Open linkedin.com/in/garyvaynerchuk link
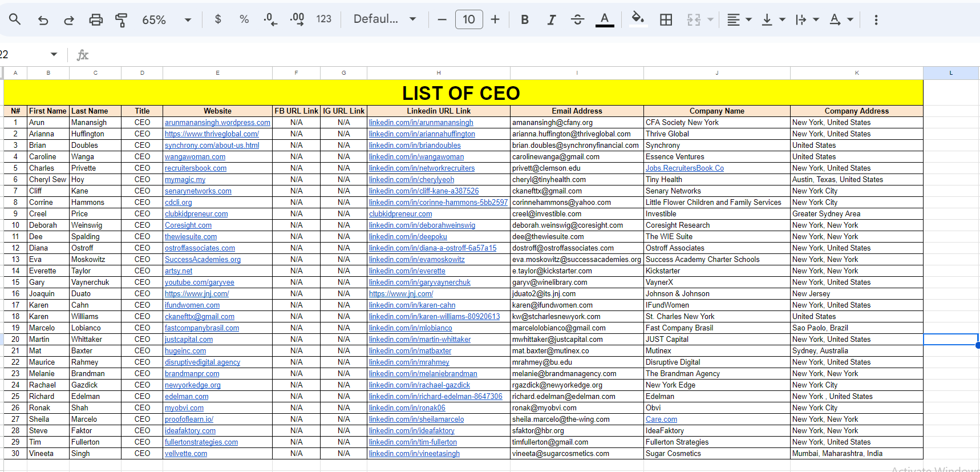 pos(420,283)
